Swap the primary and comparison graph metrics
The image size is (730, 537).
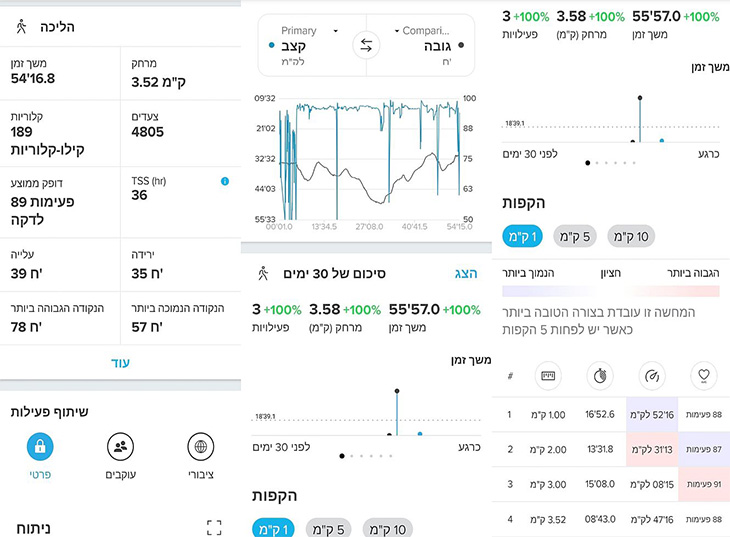(x=366, y=45)
